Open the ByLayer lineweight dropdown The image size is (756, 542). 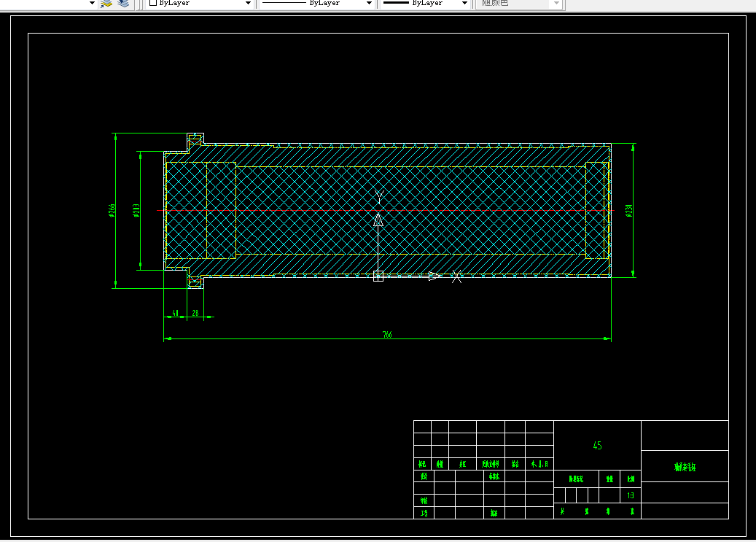tap(465, 3)
